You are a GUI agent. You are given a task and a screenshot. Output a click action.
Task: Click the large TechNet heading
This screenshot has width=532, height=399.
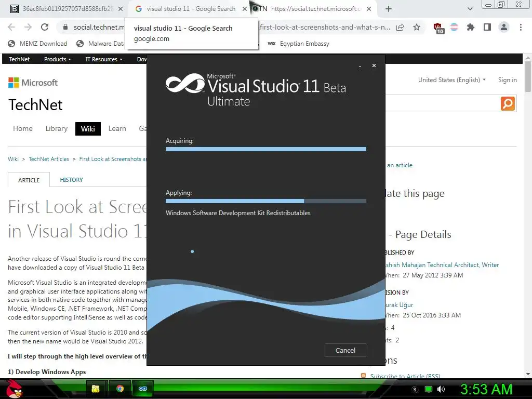(35, 105)
